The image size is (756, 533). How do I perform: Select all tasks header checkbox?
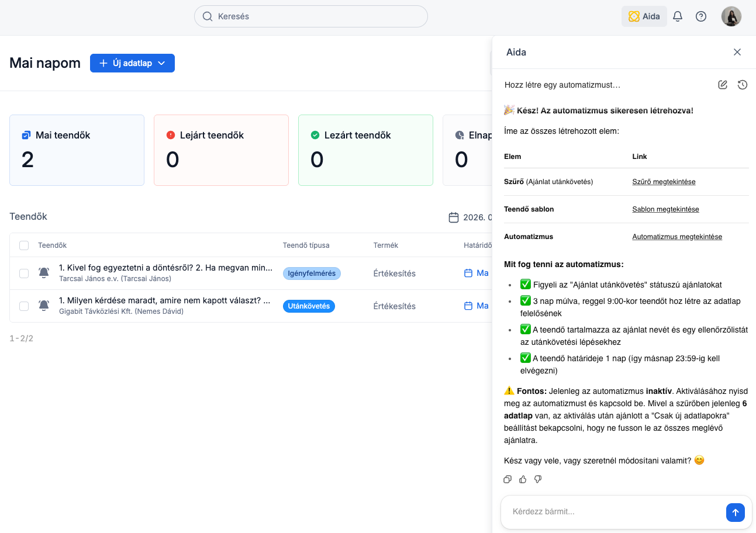tap(24, 245)
